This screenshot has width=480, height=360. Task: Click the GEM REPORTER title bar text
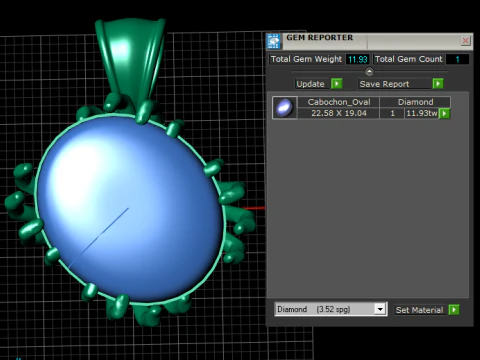pyautogui.click(x=319, y=38)
